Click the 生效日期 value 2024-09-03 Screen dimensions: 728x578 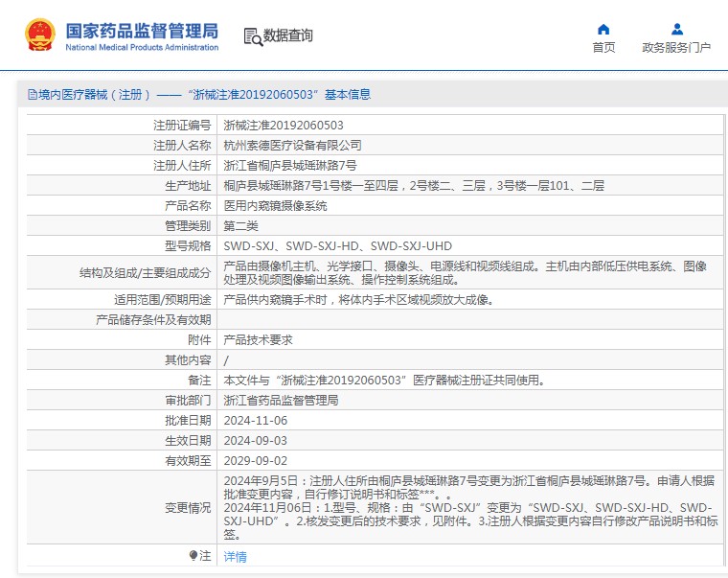[256, 441]
